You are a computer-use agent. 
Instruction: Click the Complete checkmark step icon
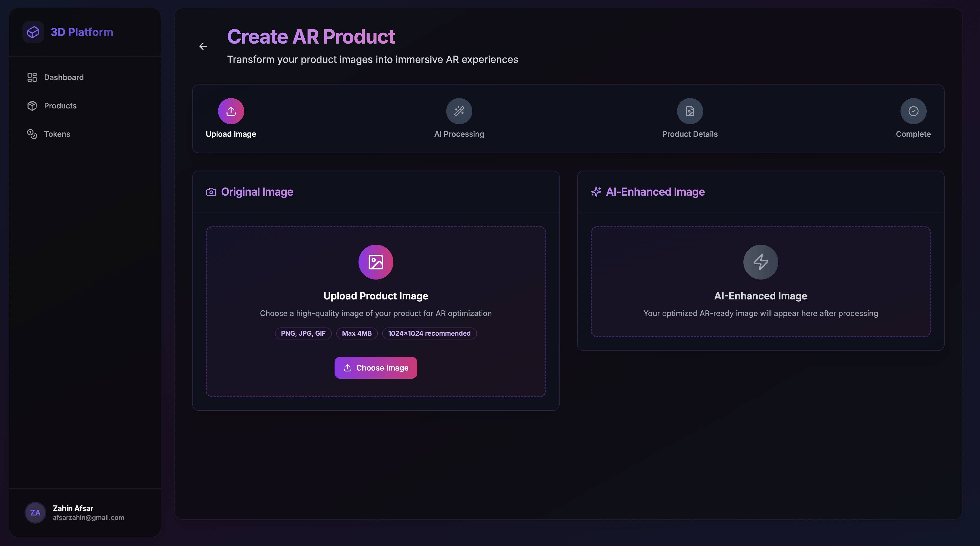913,111
